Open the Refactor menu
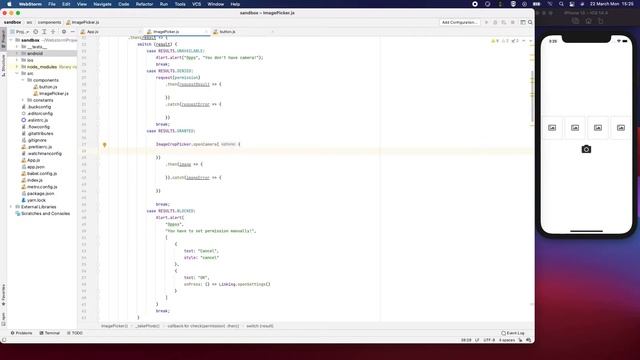 144,4
